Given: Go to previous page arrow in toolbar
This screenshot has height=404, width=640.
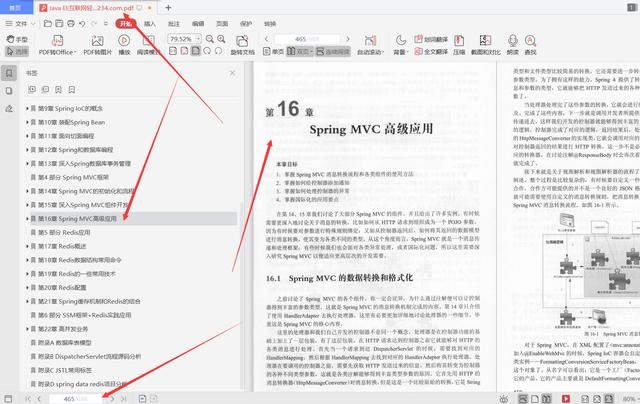Looking at the screenshot, I should [x=266, y=39].
